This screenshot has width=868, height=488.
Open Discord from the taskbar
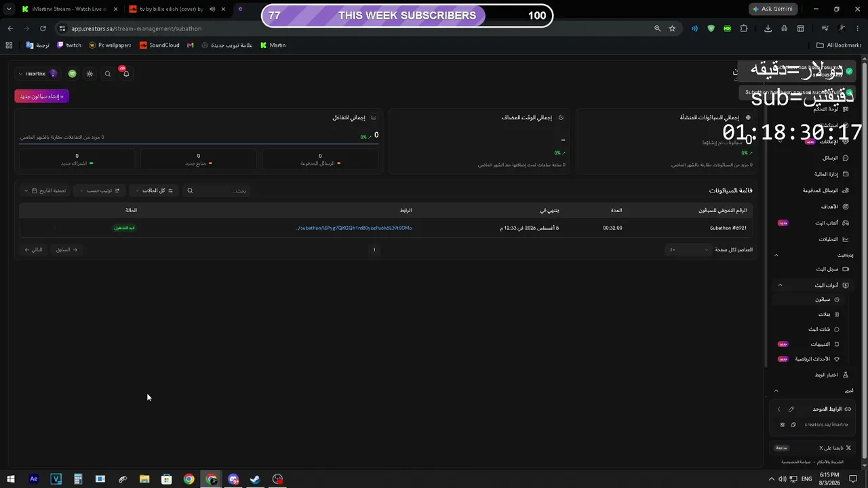pyautogui.click(x=233, y=479)
